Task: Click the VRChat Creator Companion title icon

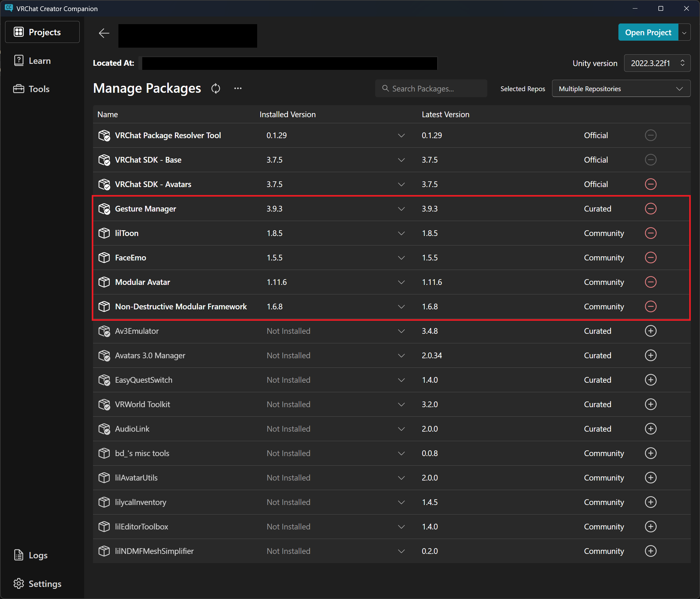Action: 9,8
